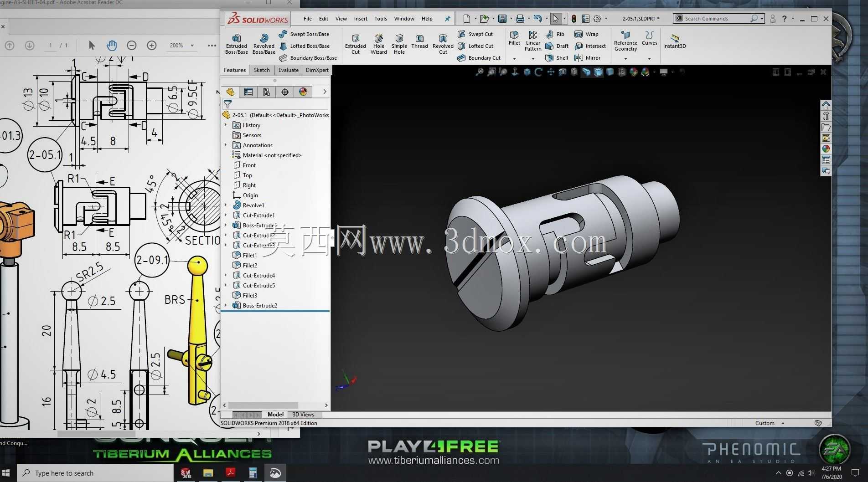Select the Front plane
Viewport: 868px width, 482px height.
tap(249, 165)
